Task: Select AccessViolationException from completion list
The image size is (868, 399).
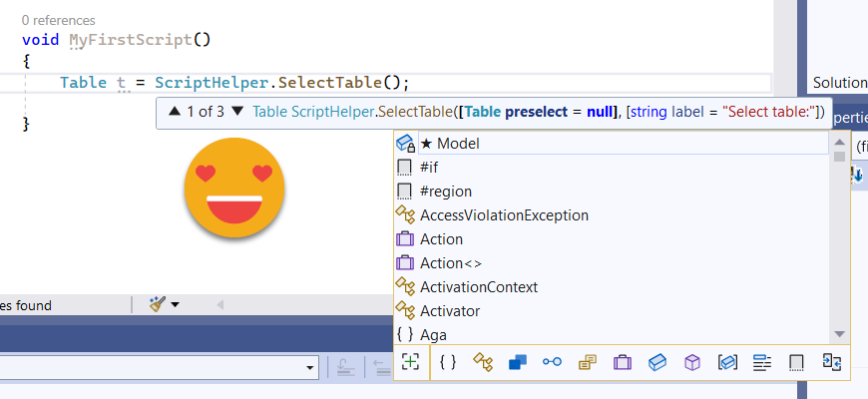Action: [x=504, y=215]
